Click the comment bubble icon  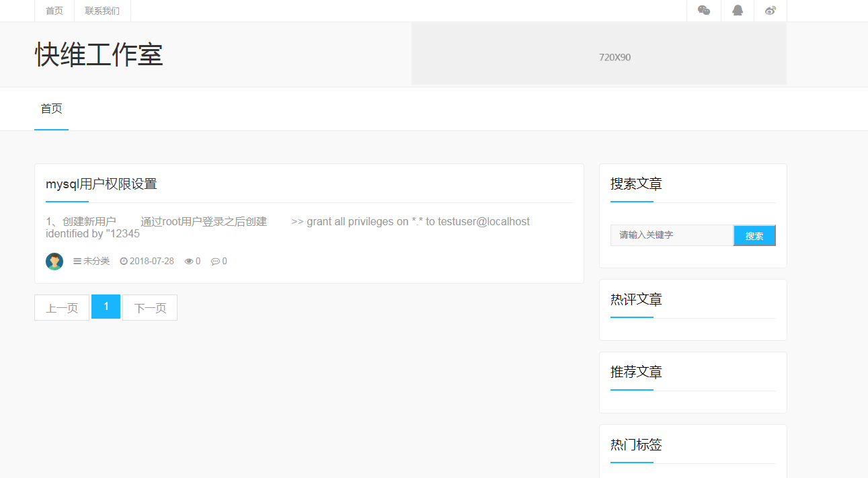215,262
